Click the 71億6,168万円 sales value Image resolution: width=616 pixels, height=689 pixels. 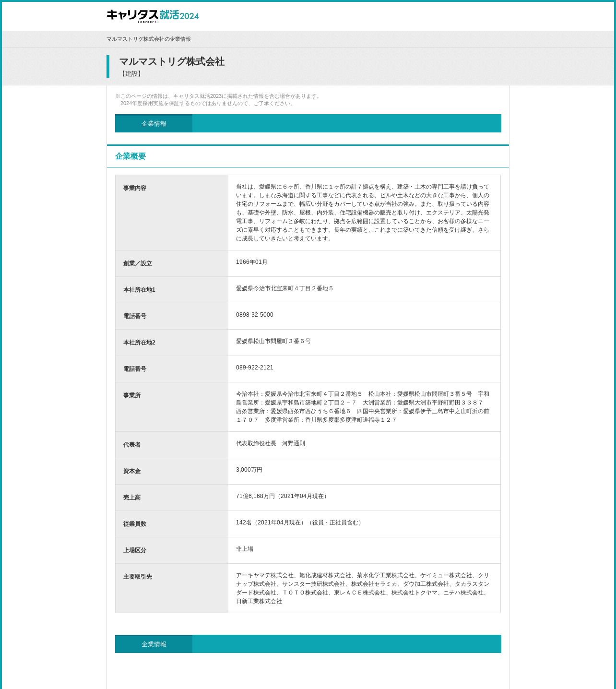[283, 496]
